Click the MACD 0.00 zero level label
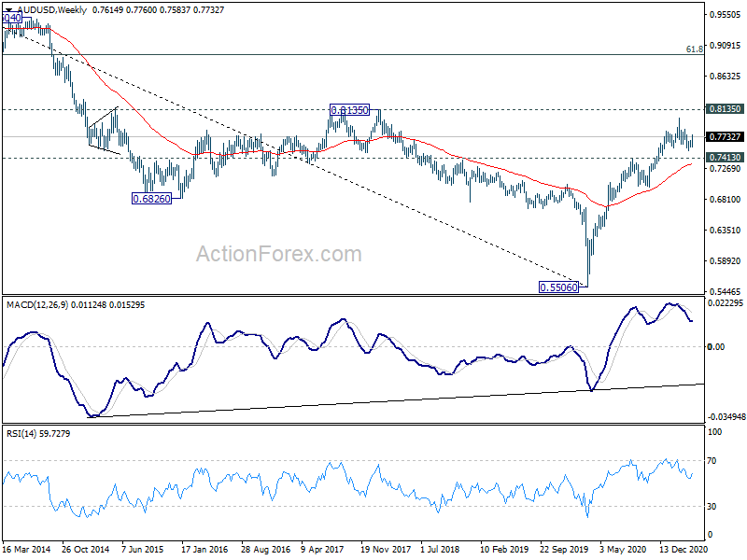The image size is (747, 560). (x=716, y=346)
